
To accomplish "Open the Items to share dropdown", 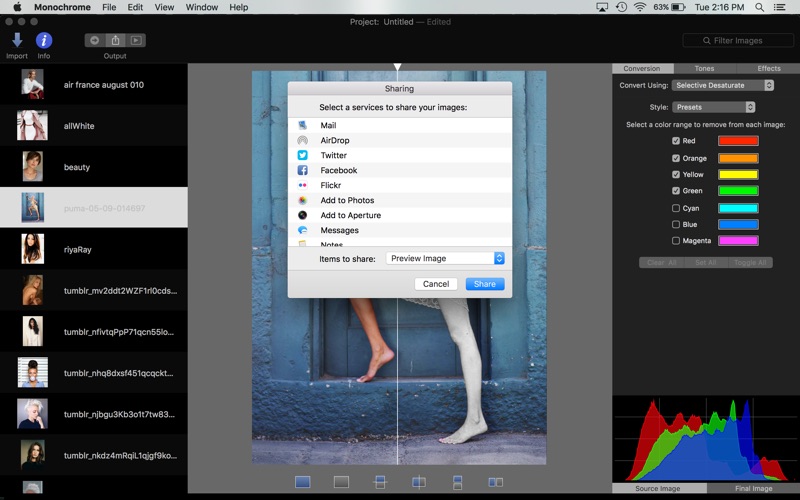I will 445,258.
